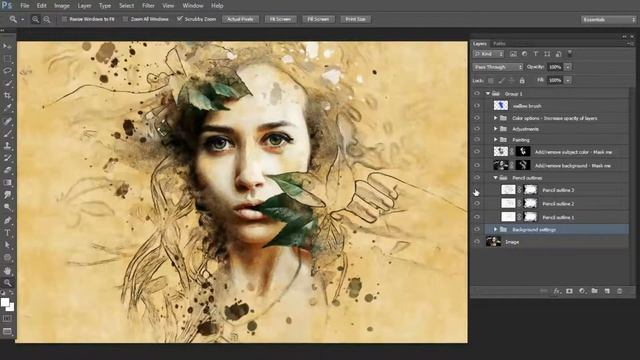The image size is (640, 360).
Task: Toggle layer filtering switch on
Action: 570,53
